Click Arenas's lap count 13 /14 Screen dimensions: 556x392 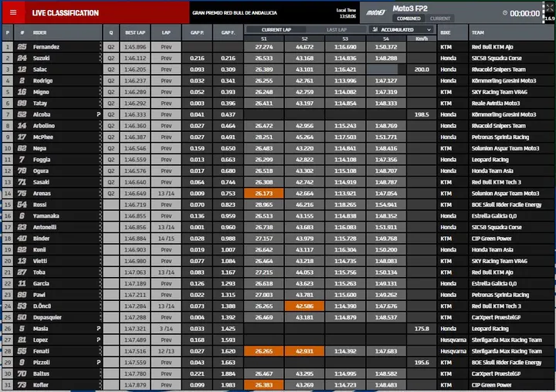pos(166,193)
